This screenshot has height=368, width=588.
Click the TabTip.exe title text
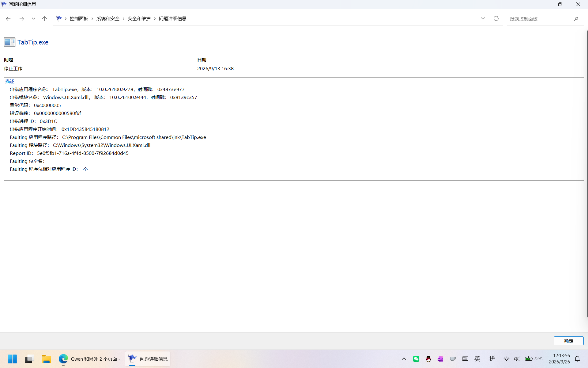click(33, 42)
